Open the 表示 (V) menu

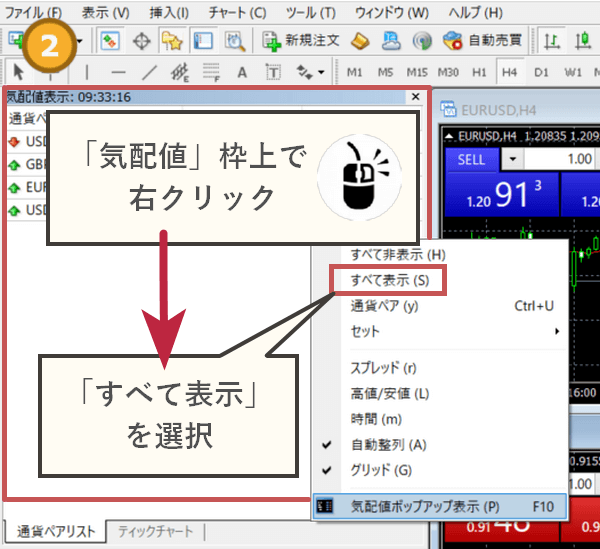[x=106, y=13]
